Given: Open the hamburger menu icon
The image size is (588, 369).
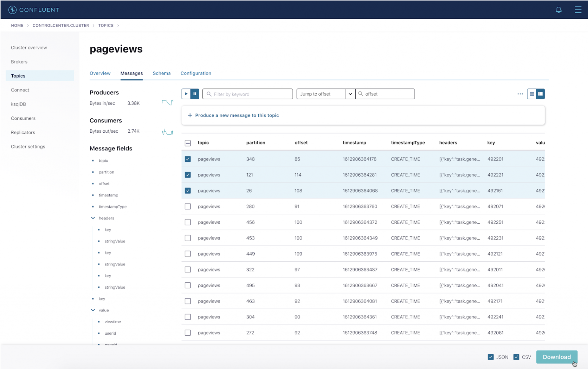Looking at the screenshot, I should click(578, 10).
